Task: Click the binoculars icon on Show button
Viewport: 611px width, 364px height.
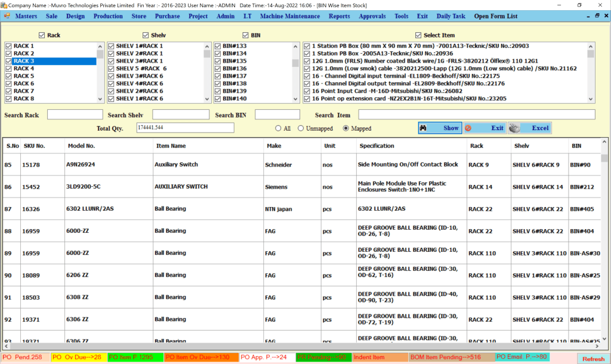Action: tap(423, 128)
